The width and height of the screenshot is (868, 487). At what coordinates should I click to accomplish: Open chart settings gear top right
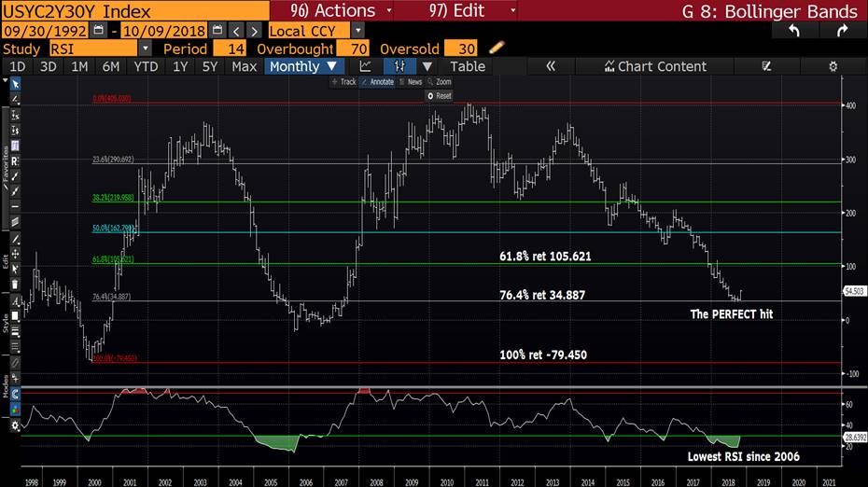833,66
